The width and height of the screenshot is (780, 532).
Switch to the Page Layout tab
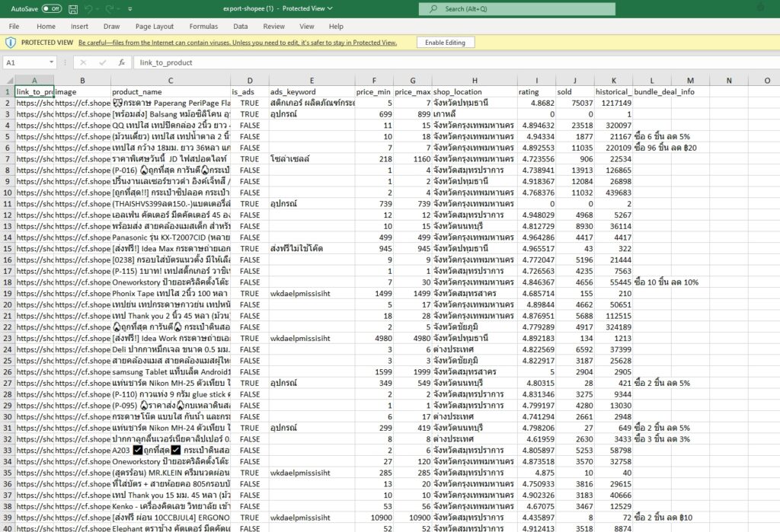(x=155, y=26)
